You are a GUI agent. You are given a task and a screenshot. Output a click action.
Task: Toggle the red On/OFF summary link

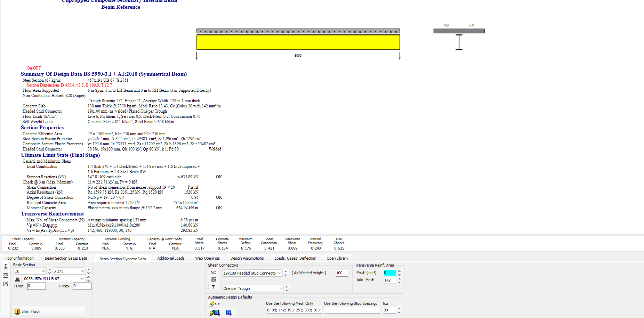(34, 68)
